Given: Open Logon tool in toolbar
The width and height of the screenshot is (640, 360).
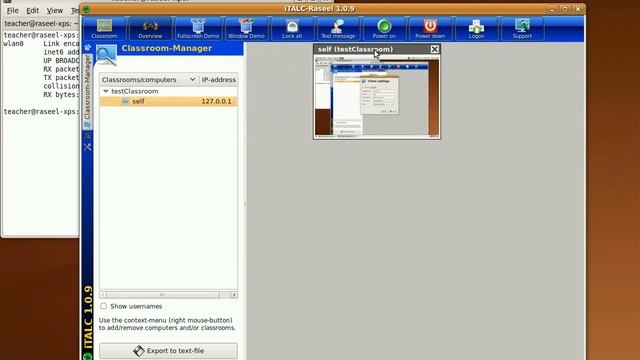Looking at the screenshot, I should click(476, 29).
